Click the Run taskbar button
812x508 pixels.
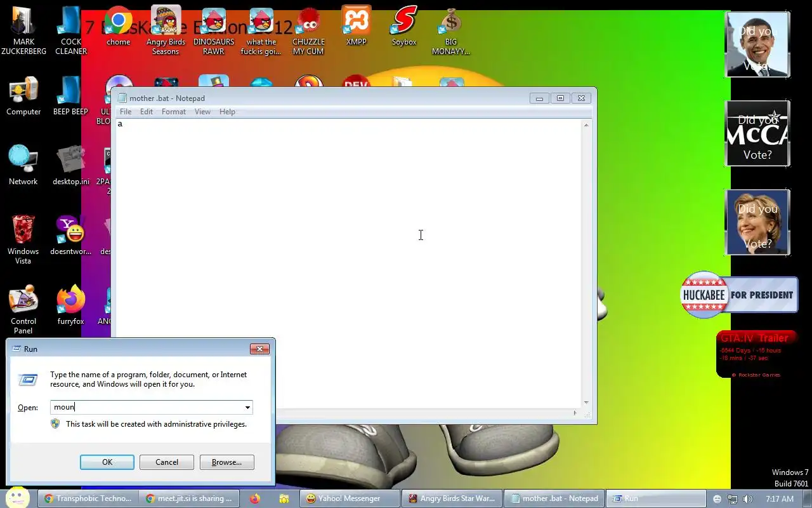656,498
